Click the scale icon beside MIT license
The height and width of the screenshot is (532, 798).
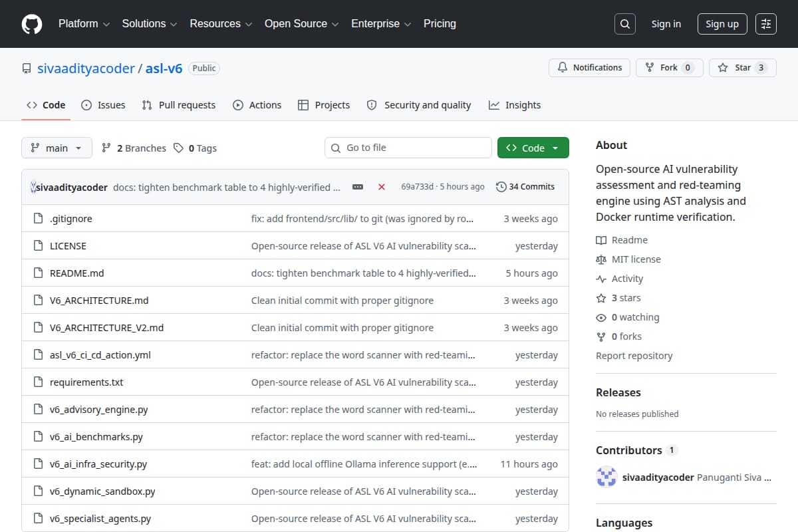[601, 259]
